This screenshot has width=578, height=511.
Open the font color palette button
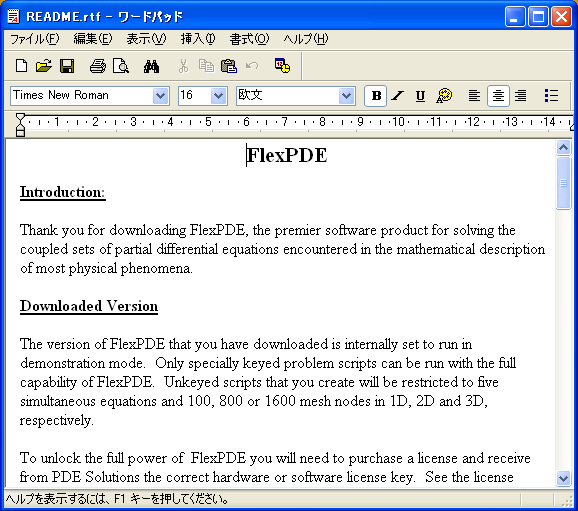point(443,96)
